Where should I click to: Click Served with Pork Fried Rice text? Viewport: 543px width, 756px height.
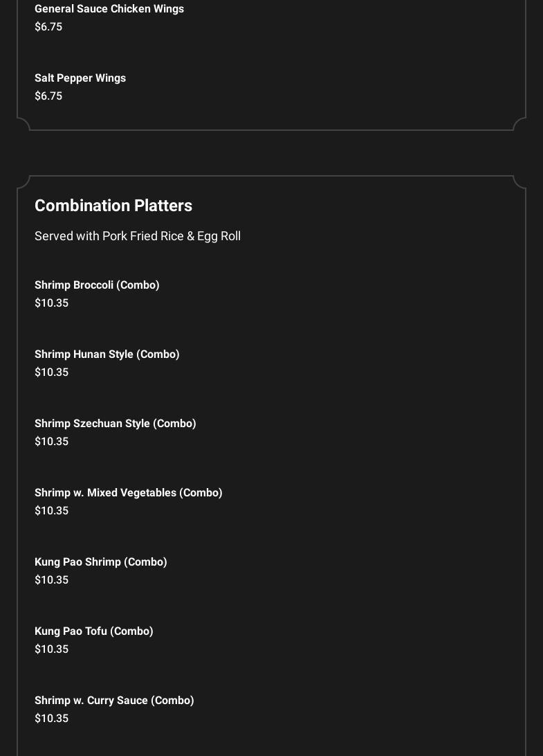pyautogui.click(x=138, y=236)
